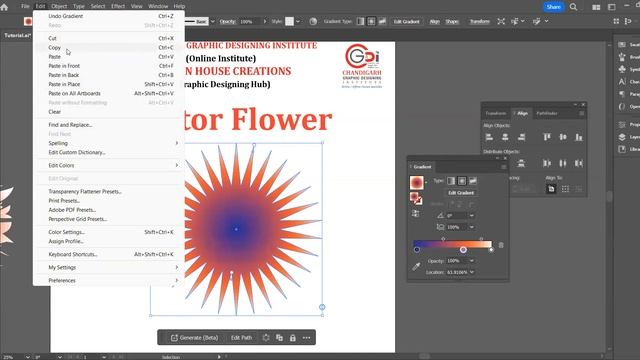Click the Transform link in control bar

480,21
